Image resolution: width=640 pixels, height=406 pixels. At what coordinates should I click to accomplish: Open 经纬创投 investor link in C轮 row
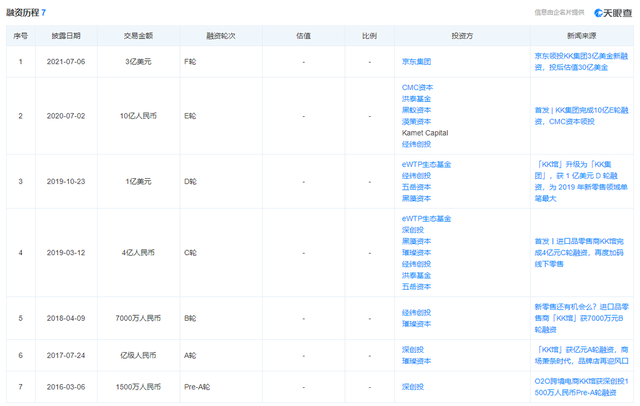(x=416, y=264)
